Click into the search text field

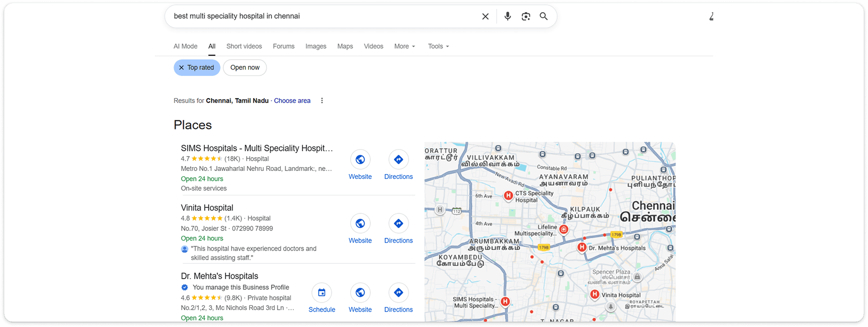click(324, 16)
